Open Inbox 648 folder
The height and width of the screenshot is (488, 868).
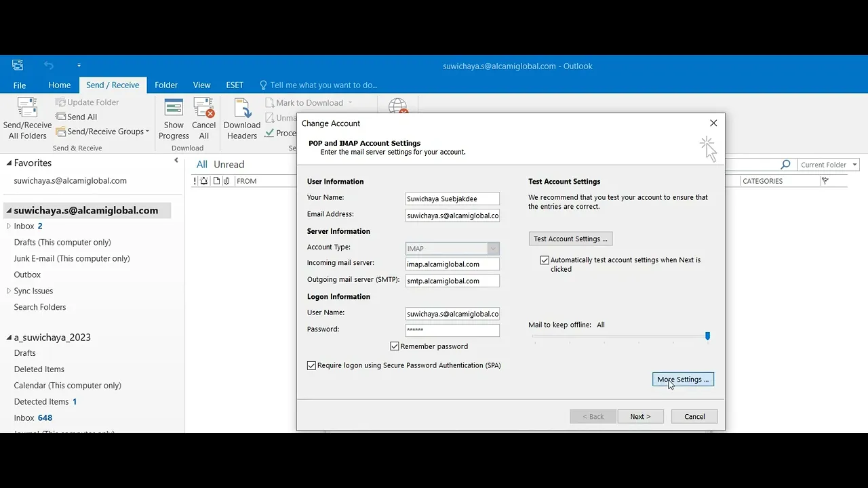click(x=33, y=418)
